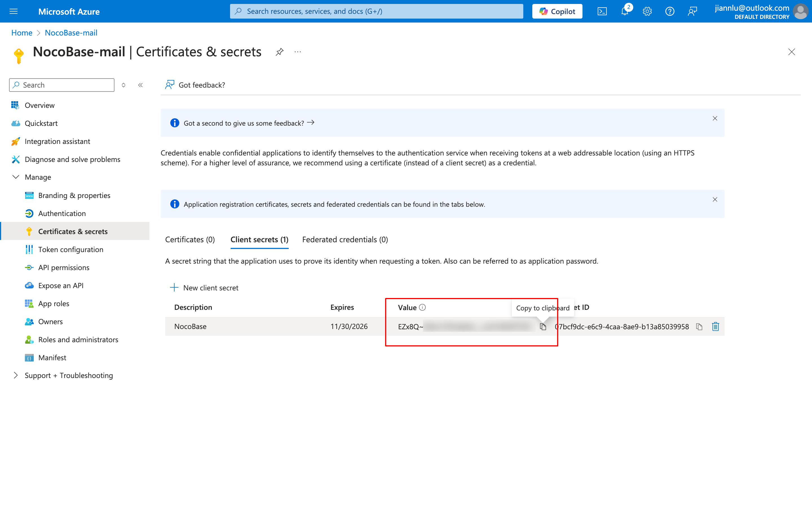
Task: Expand Support + Troubleshooting section
Action: [x=16, y=375]
